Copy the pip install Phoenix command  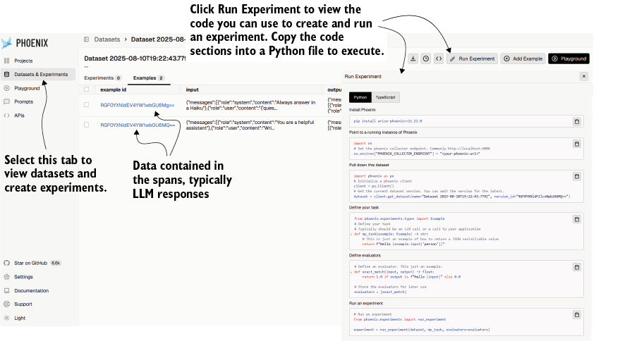point(577,121)
